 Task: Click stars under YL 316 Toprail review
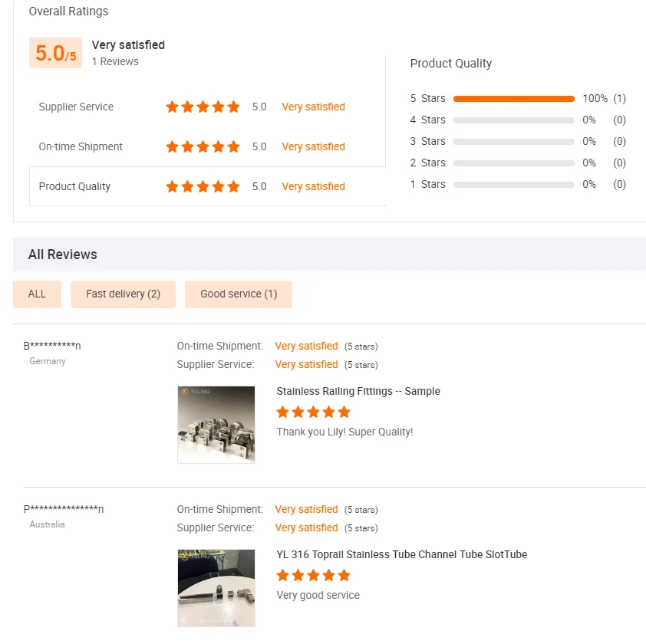(313, 576)
